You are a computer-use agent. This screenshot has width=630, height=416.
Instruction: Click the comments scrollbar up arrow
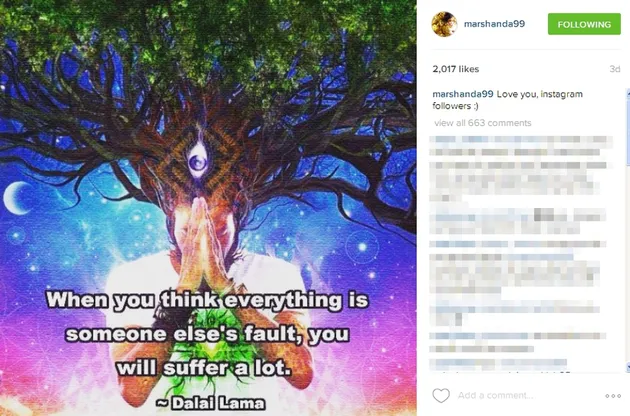tap(628, 93)
